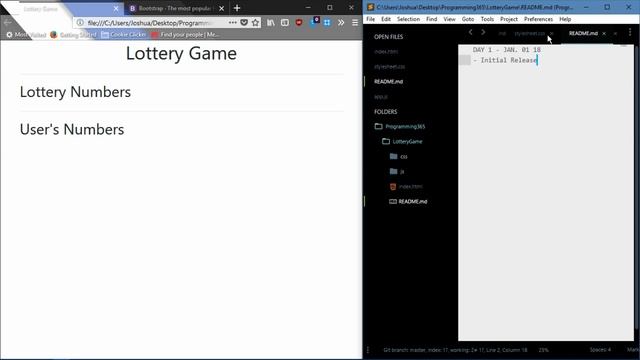Click the blue square extension icon
The image size is (640, 360).
(327, 23)
